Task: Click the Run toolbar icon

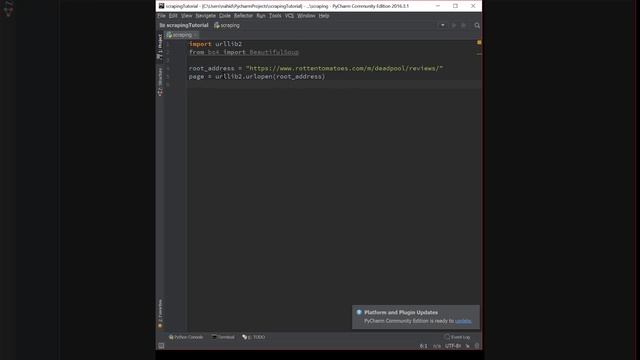Action: (453, 25)
